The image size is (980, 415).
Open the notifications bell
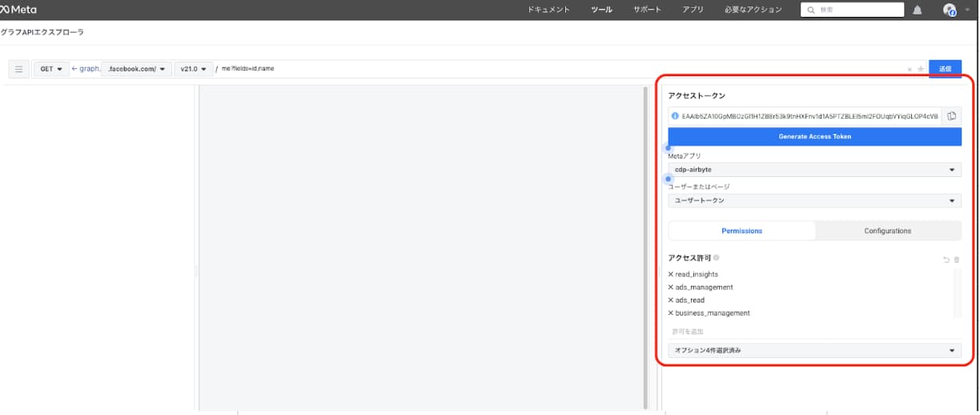coord(917,10)
